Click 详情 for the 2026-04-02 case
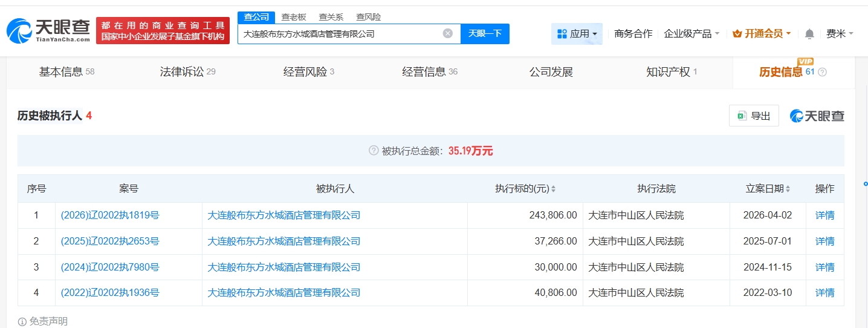 click(x=824, y=215)
